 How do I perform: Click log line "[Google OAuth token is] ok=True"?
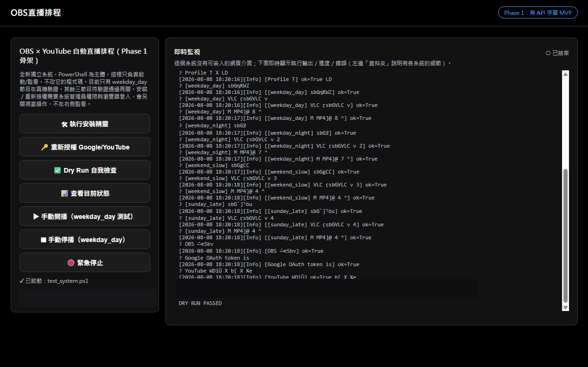pos(269,264)
